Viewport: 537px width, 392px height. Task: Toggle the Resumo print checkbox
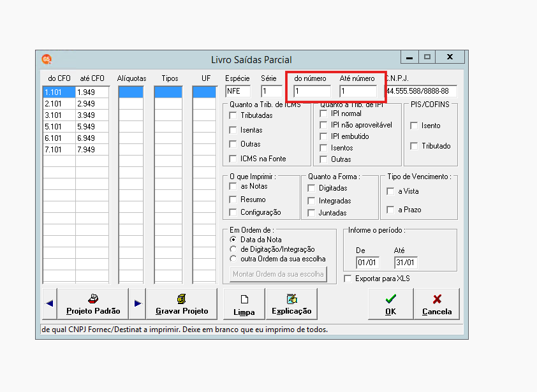[x=233, y=200]
